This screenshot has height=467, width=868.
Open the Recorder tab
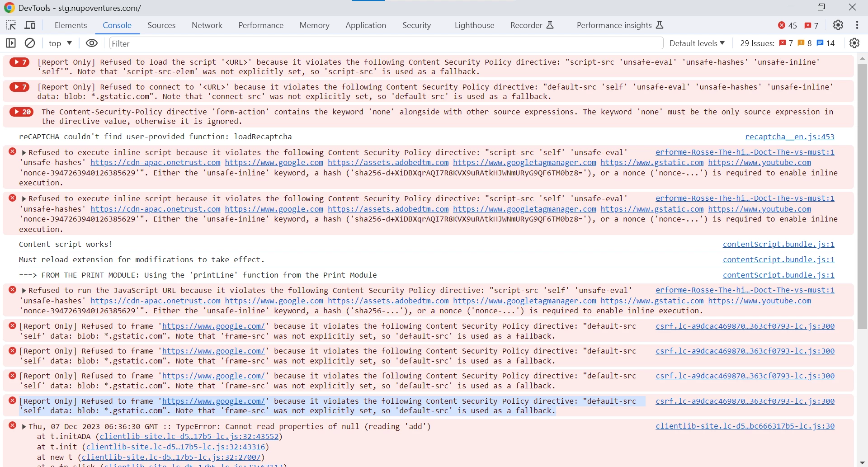tap(532, 25)
